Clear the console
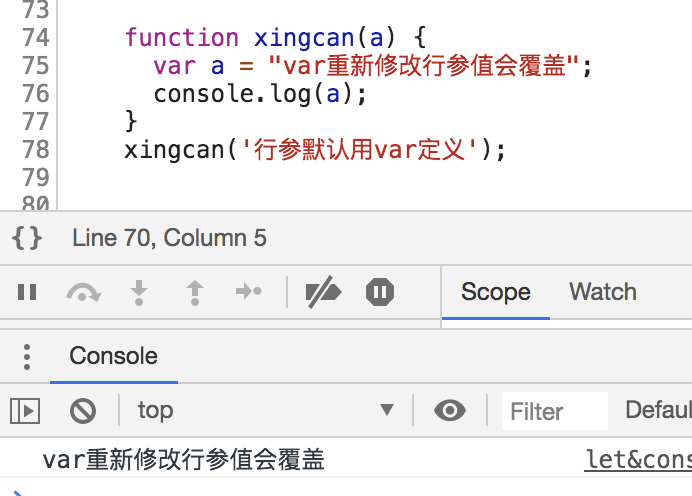The image size is (692, 496). coord(82,410)
